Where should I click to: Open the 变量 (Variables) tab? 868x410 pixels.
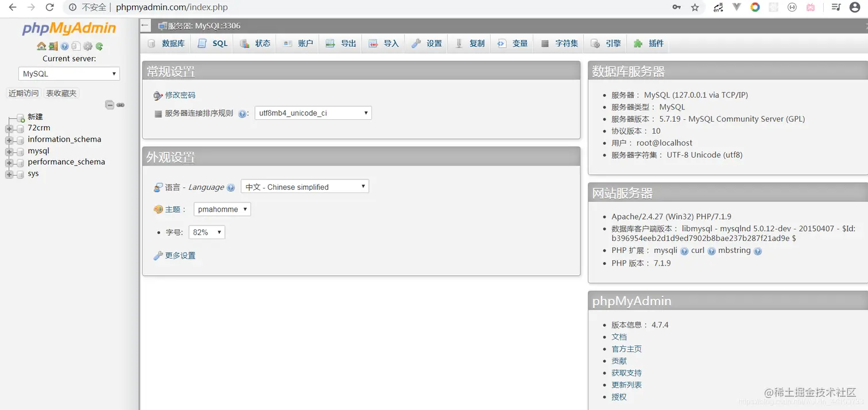512,44
